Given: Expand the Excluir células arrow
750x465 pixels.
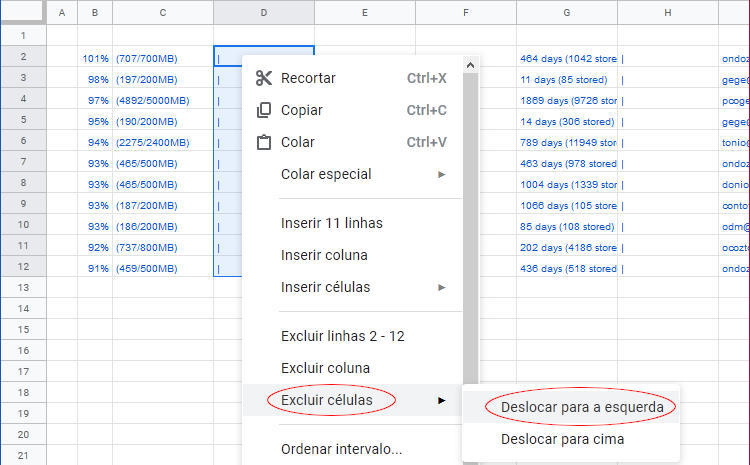Looking at the screenshot, I should (441, 400).
